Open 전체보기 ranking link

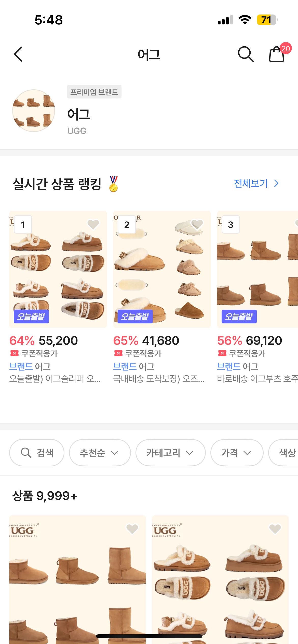click(256, 183)
